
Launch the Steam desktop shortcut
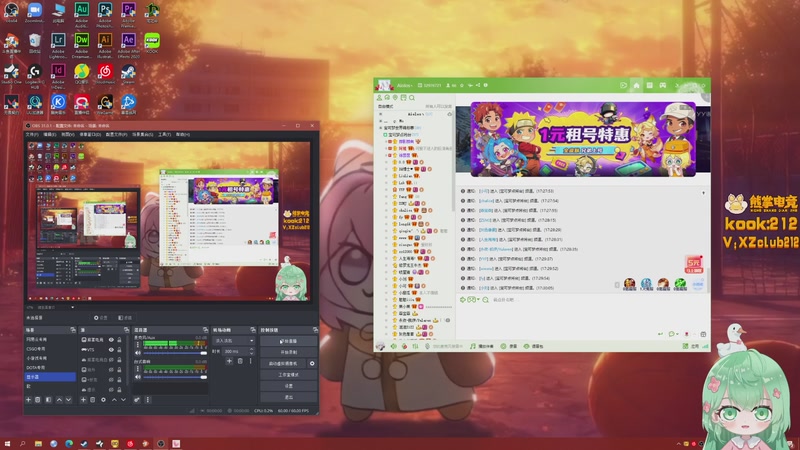129,73
